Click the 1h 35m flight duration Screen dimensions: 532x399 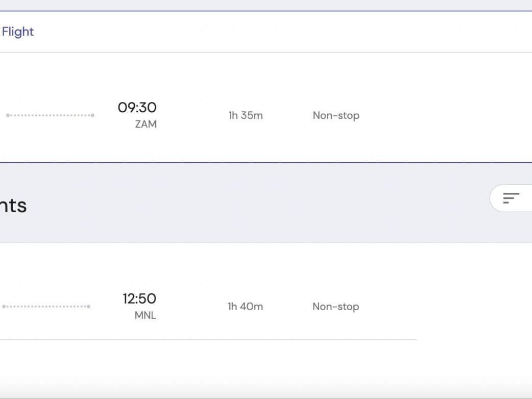[x=246, y=115]
